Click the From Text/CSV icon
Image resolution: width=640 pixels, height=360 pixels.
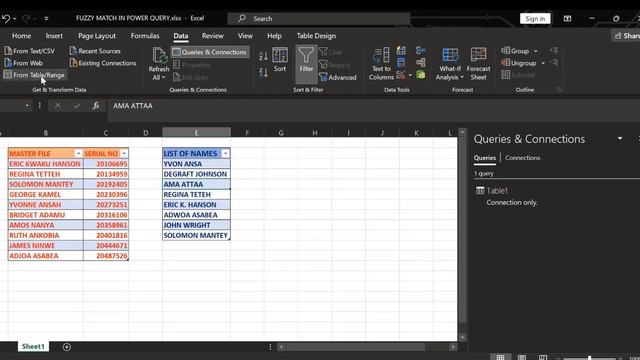tap(8, 51)
